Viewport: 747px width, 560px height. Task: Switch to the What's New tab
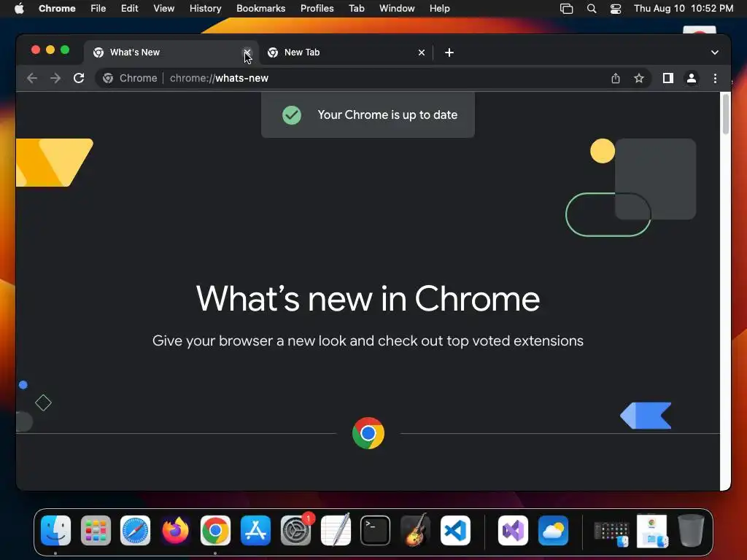(x=171, y=52)
